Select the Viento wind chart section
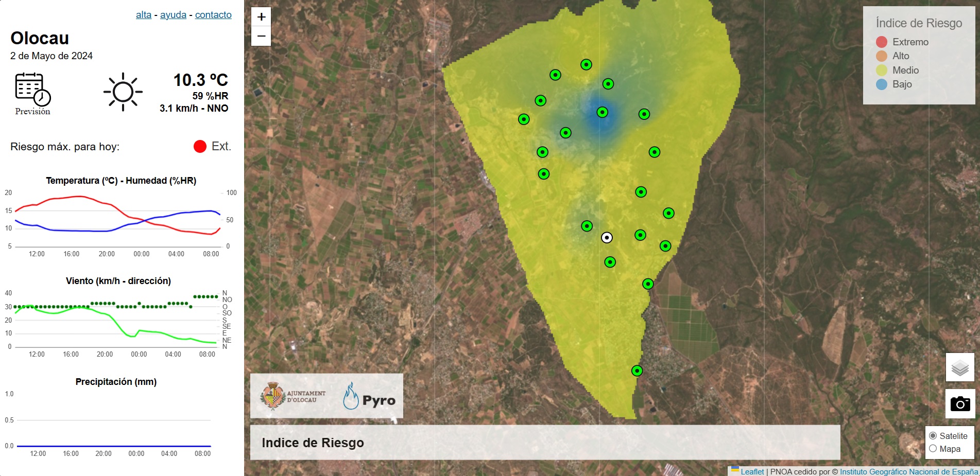This screenshot has width=980, height=476. click(x=118, y=281)
